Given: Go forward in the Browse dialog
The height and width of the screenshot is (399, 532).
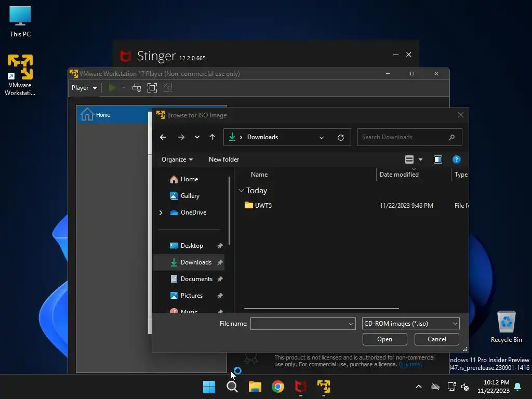Looking at the screenshot, I should pos(181,137).
